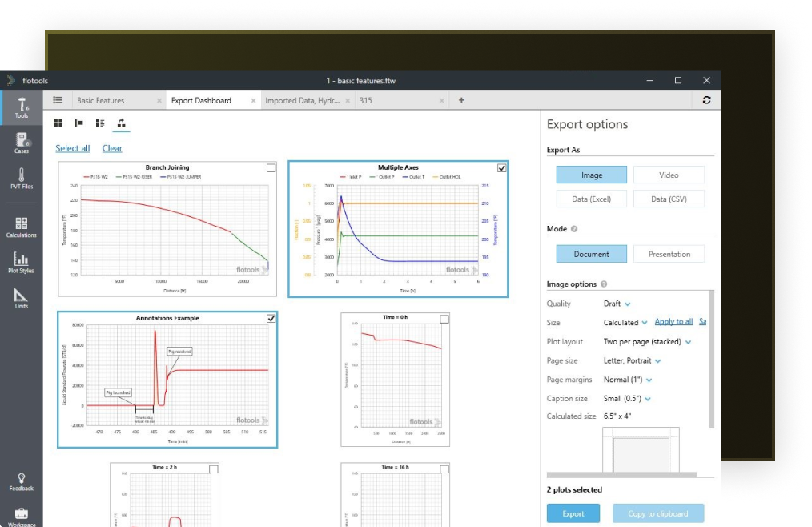Open Plot Styles in the sidebar

(x=22, y=263)
